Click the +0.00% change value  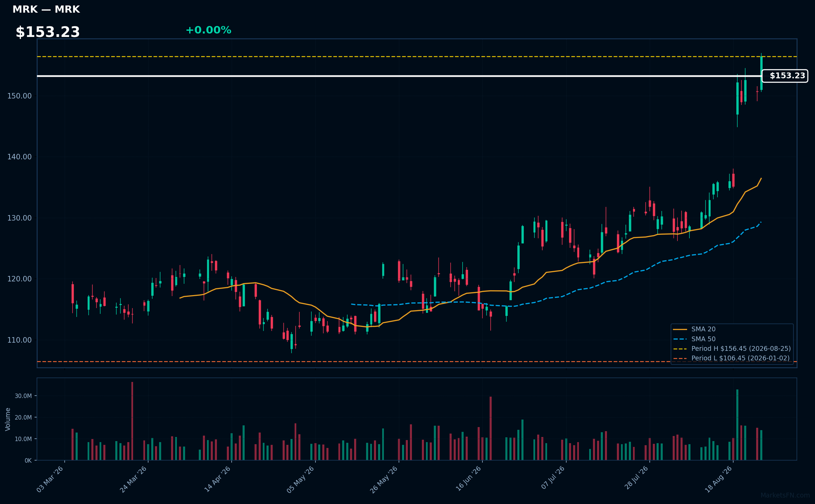point(208,30)
